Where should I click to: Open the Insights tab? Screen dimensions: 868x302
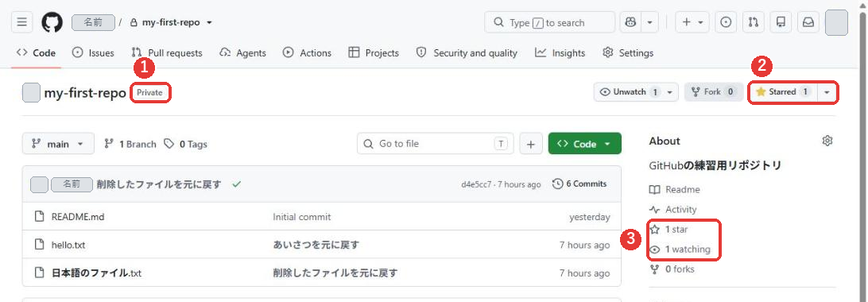coord(560,53)
